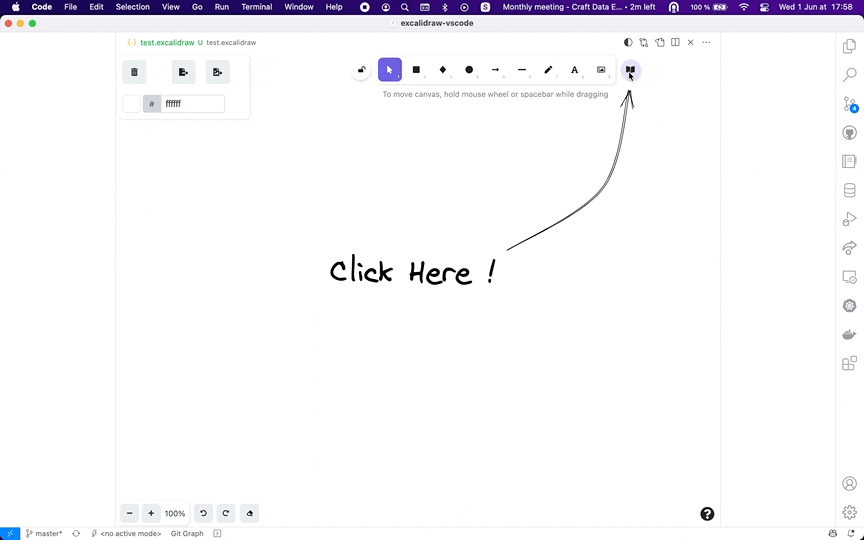Click the <no active mode> status item
The image size is (864, 540).
[x=126, y=533]
